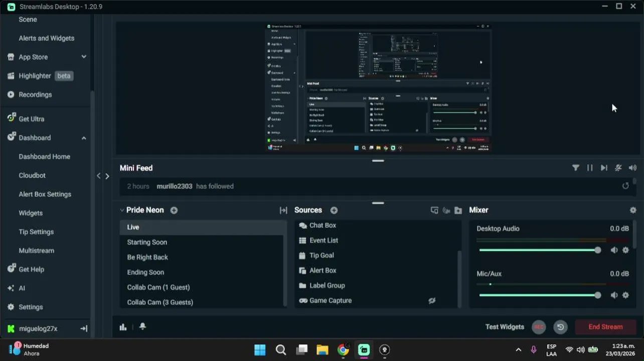Open Alerts and Widgets page
Screen dimensions: 644x361
click(x=46, y=38)
